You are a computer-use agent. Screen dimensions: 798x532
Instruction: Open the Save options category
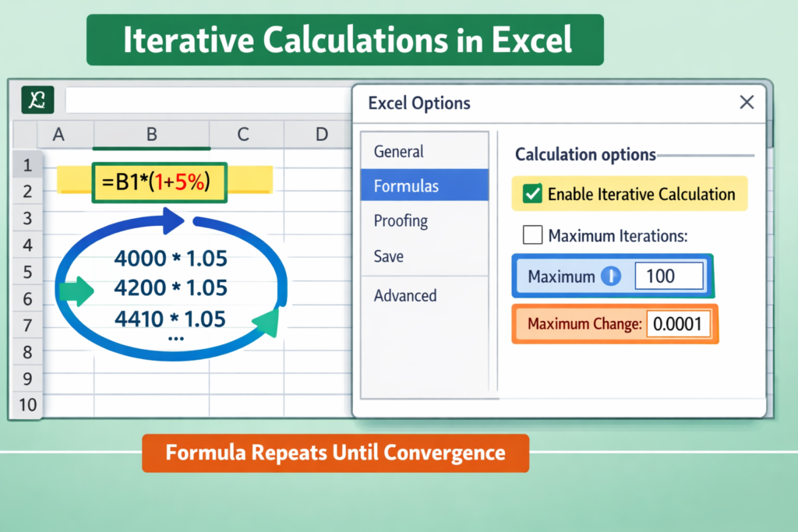tap(389, 256)
